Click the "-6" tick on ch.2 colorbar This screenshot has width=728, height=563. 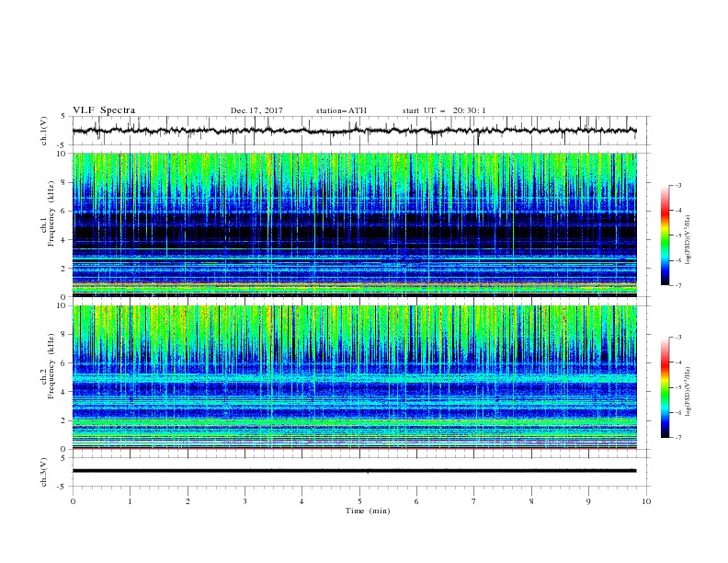pos(678,412)
